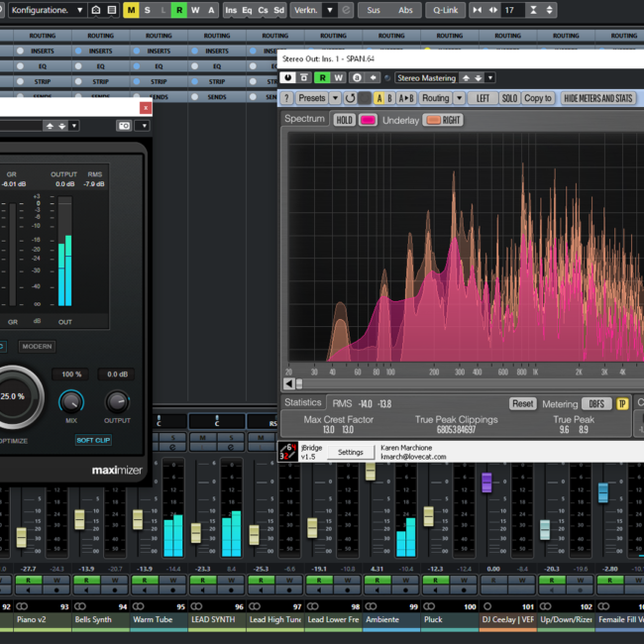Toggle the TP true peak metering button
Image resolution: width=644 pixels, height=644 pixels.
622,403
